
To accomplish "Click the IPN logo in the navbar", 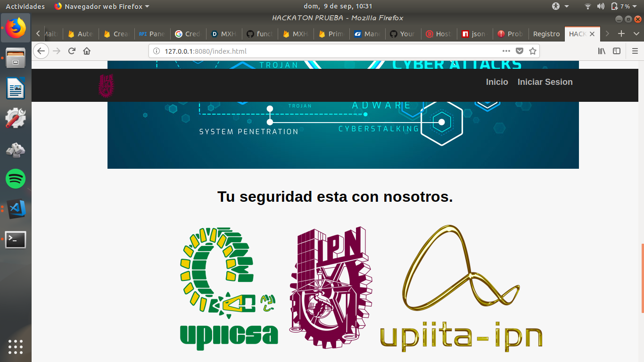I will pyautogui.click(x=106, y=85).
